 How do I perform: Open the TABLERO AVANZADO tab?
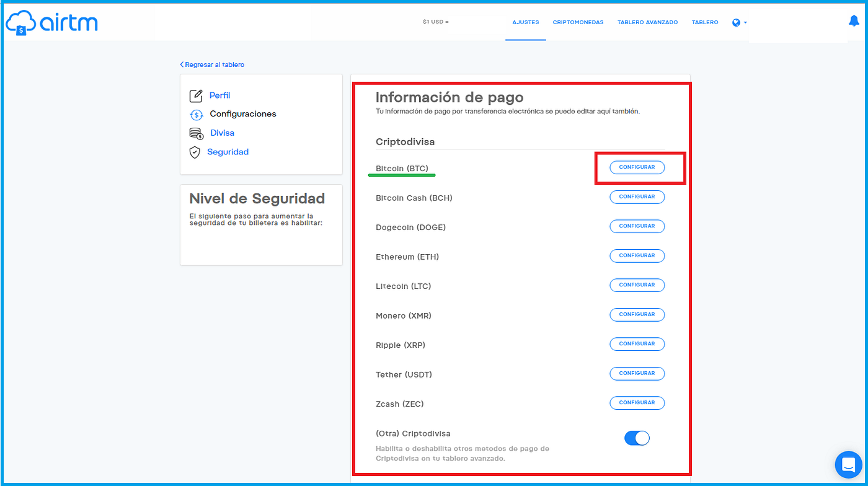647,22
